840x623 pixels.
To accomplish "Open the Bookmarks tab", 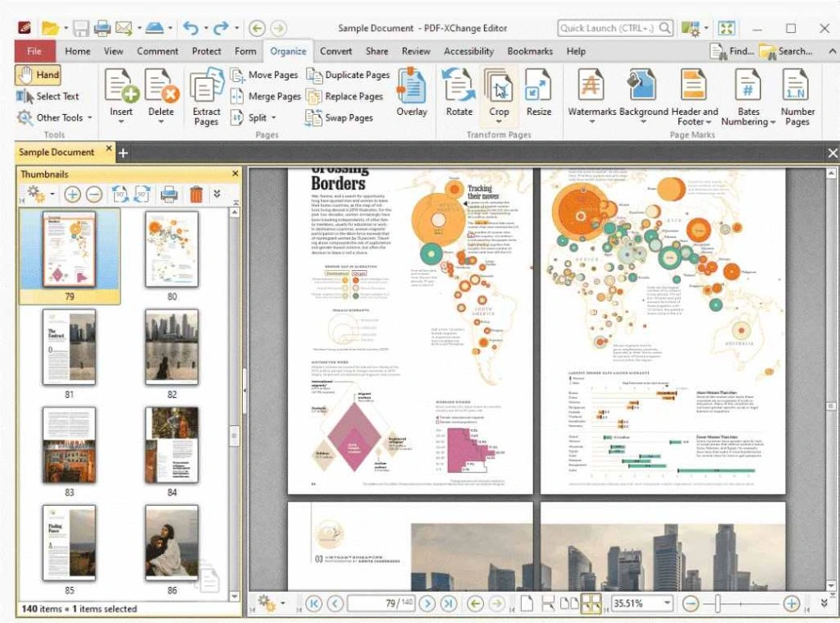I will 530,52.
